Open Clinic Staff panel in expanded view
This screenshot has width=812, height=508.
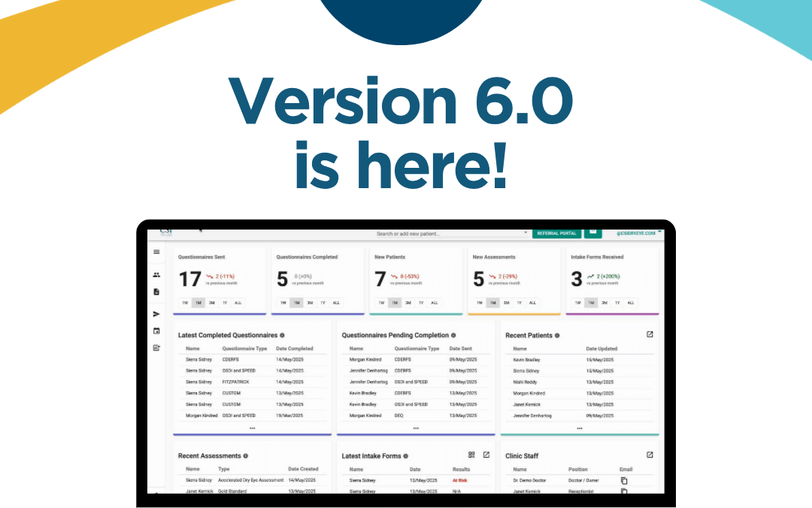pyautogui.click(x=650, y=455)
